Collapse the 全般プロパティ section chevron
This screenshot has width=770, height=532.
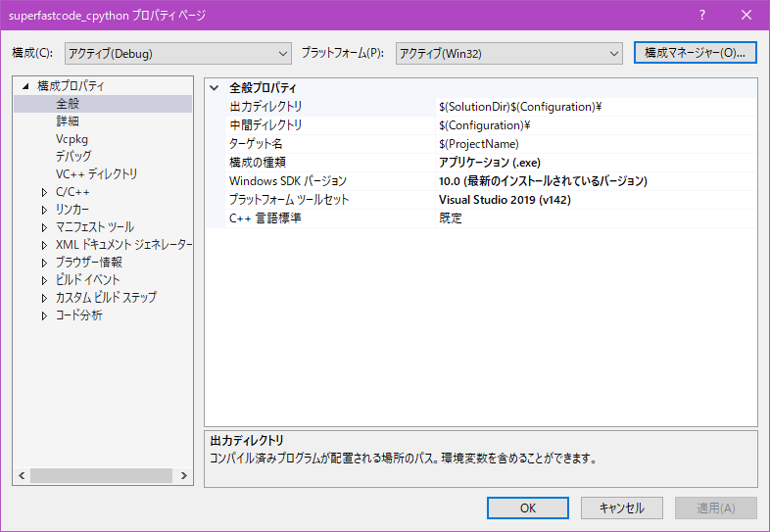tap(215, 87)
